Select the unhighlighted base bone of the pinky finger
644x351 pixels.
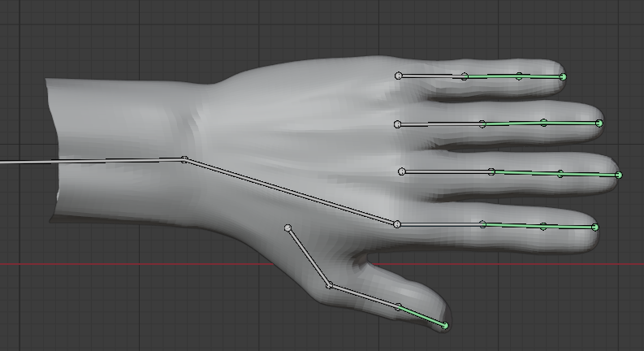click(x=431, y=76)
